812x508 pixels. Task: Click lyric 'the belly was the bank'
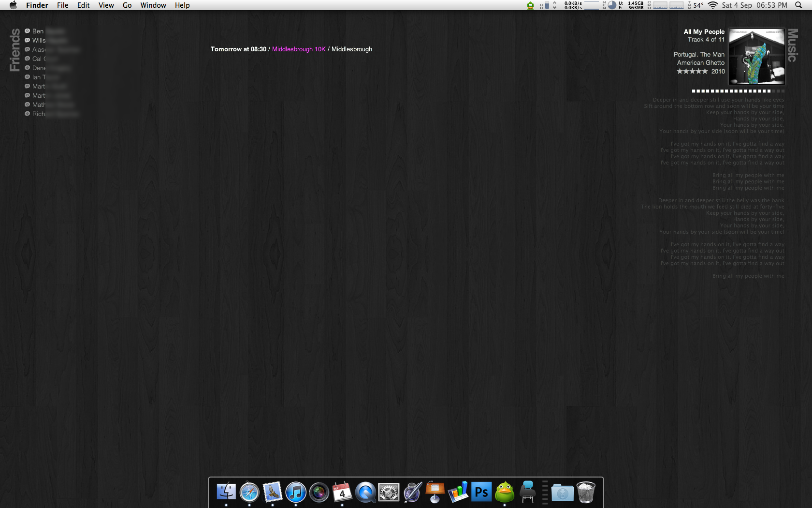[721, 200]
